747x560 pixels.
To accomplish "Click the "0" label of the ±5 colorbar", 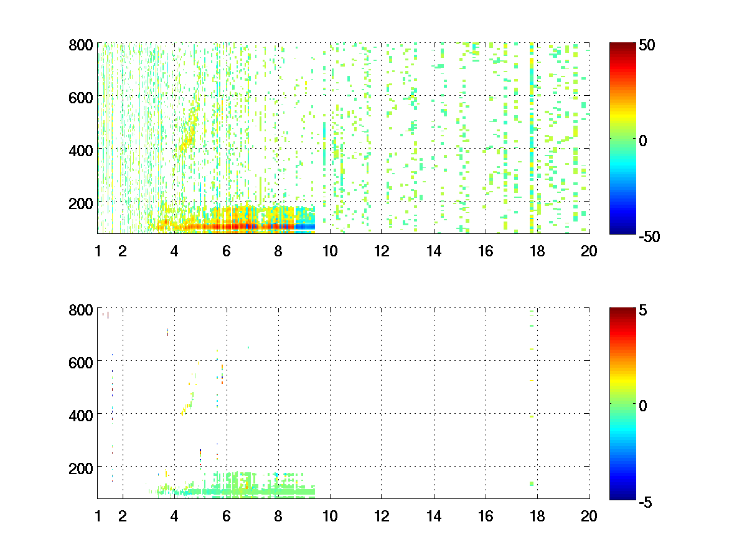I will (x=644, y=405).
